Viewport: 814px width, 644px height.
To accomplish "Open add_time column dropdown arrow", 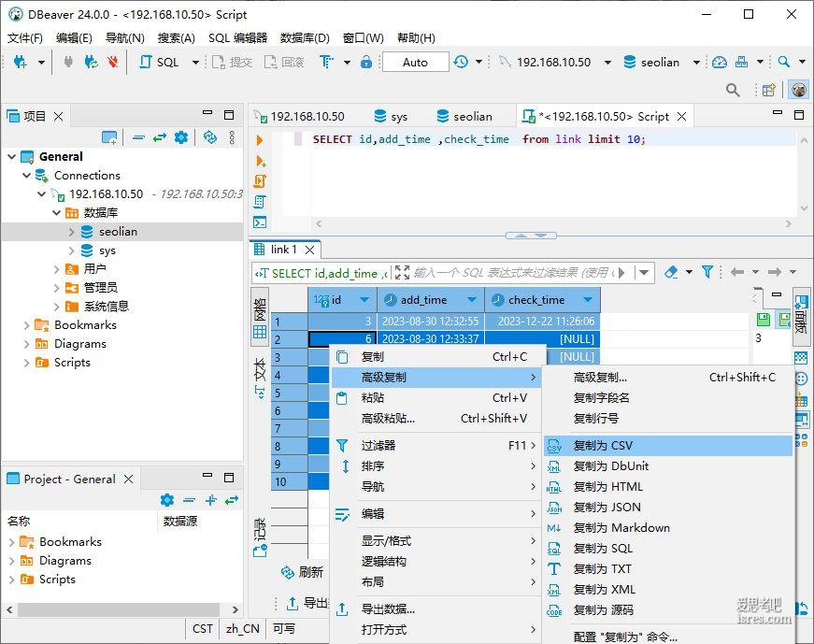I will coord(472,300).
